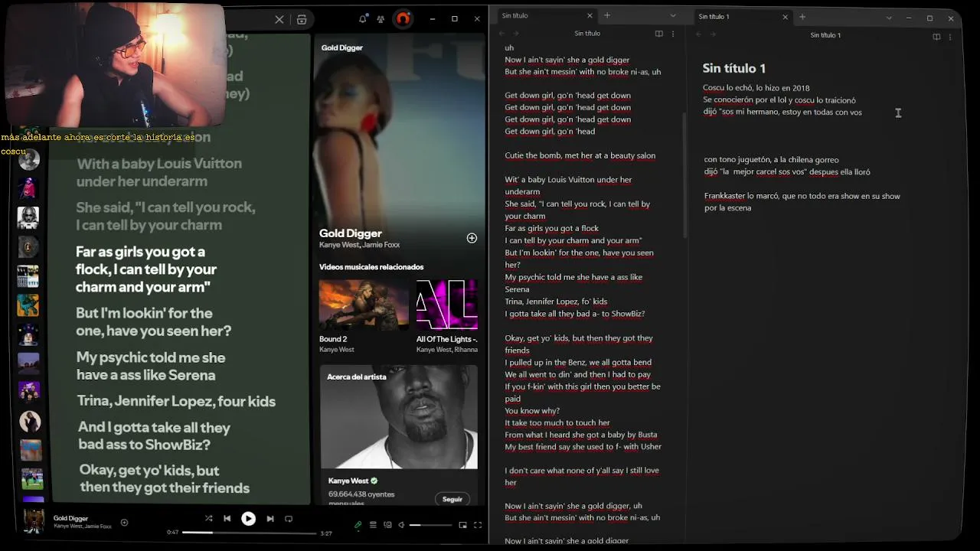Mute the Spotify volume speaker icon
980x551 pixels.
pos(401,525)
